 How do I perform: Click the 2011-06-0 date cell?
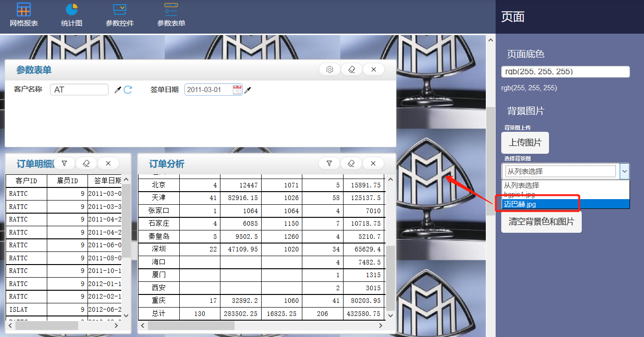105,245
